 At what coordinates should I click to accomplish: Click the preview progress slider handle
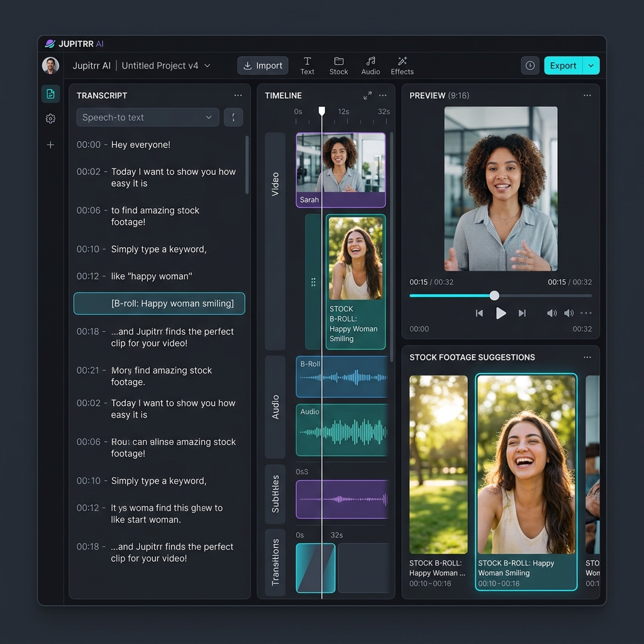(494, 296)
